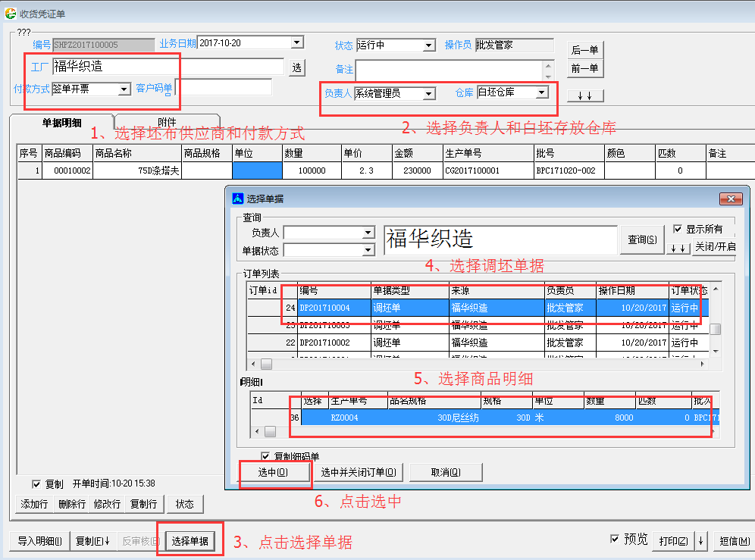This screenshot has height=560, width=755.
Task: Click the 选择单据 button
Action: click(x=190, y=541)
